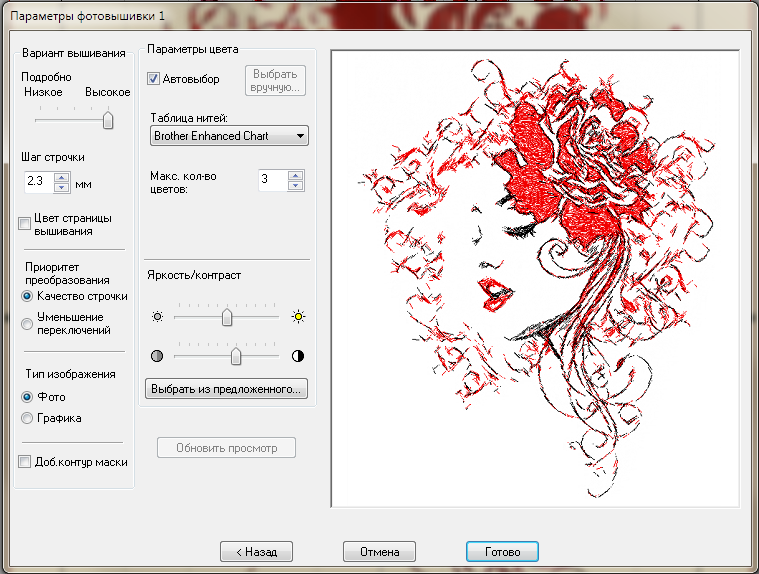
Task: Decrease stitch step with down arrow
Action: [61, 186]
